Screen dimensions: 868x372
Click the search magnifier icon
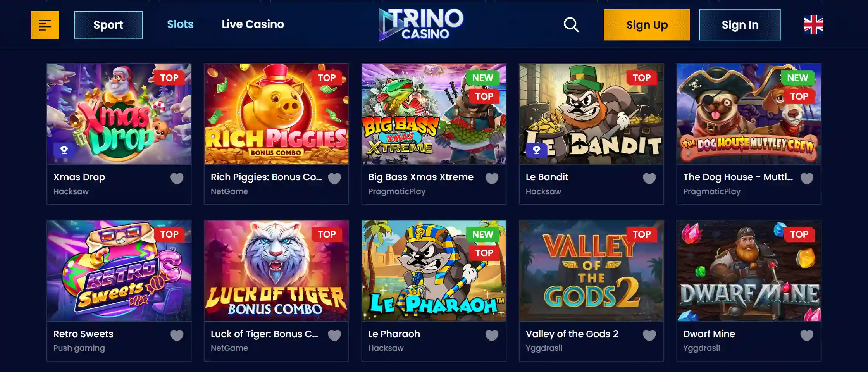571,25
